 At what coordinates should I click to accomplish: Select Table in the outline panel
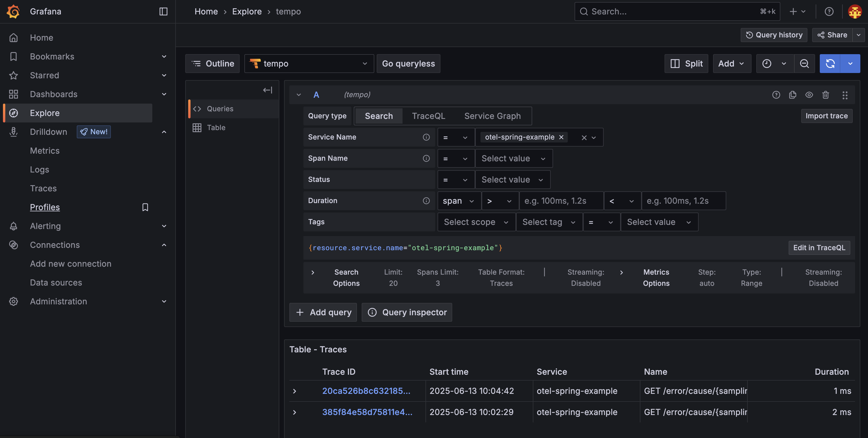[233, 127]
